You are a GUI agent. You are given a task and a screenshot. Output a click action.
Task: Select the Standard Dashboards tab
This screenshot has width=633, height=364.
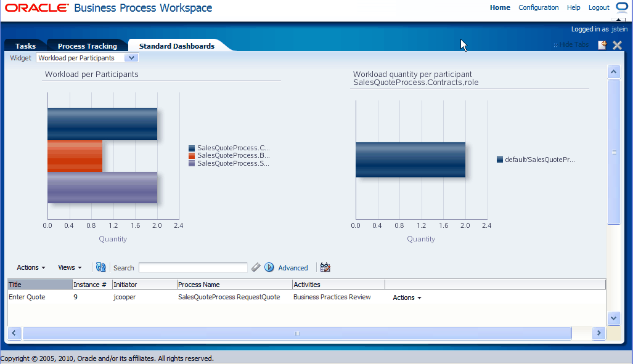(177, 46)
